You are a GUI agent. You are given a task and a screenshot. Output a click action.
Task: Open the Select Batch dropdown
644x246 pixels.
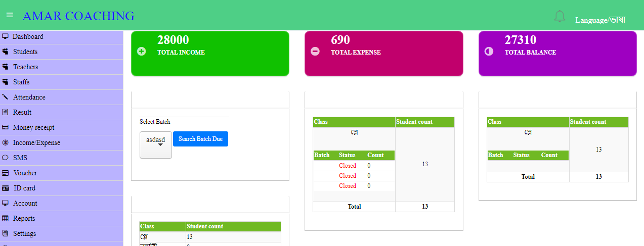coord(156,144)
